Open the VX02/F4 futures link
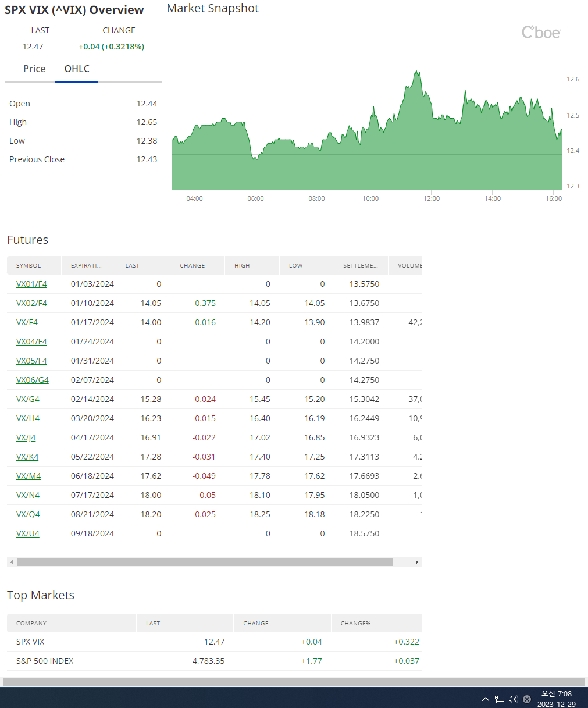The width and height of the screenshot is (588, 708). (x=31, y=303)
